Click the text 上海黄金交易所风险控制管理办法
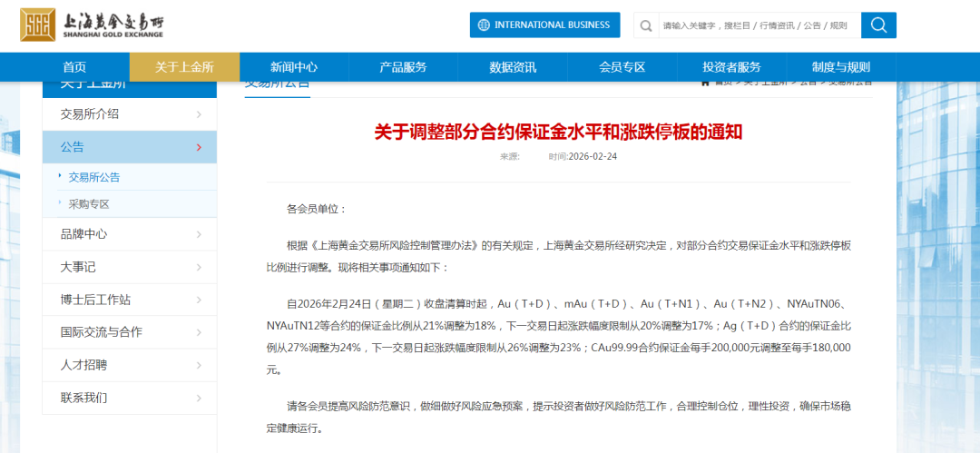Viewport: 980px width, 453px height. tap(397, 246)
